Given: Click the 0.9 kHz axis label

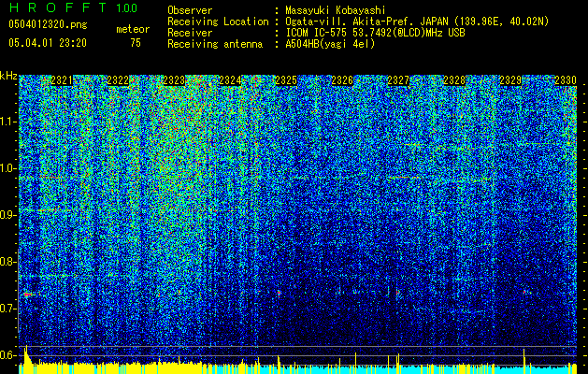Looking at the screenshot, I should 7,215.
